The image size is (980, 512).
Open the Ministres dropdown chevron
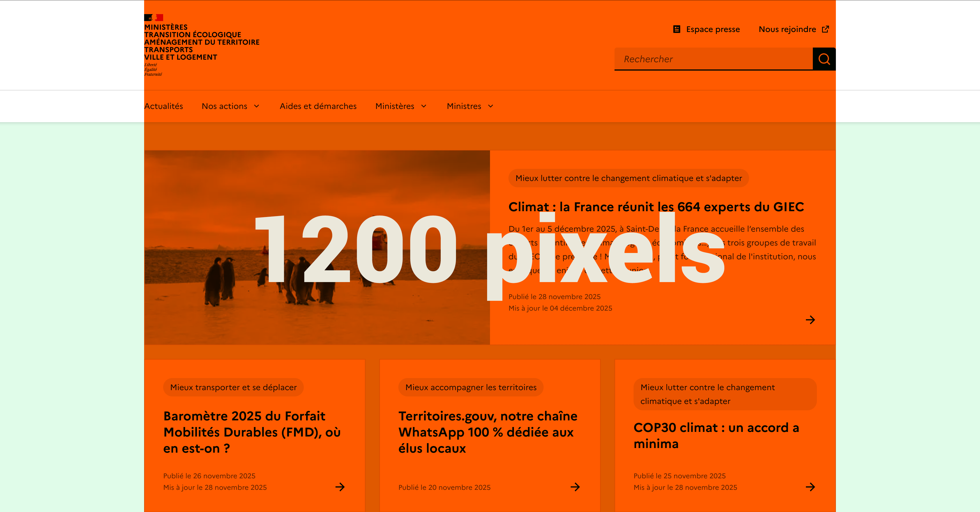[490, 106]
